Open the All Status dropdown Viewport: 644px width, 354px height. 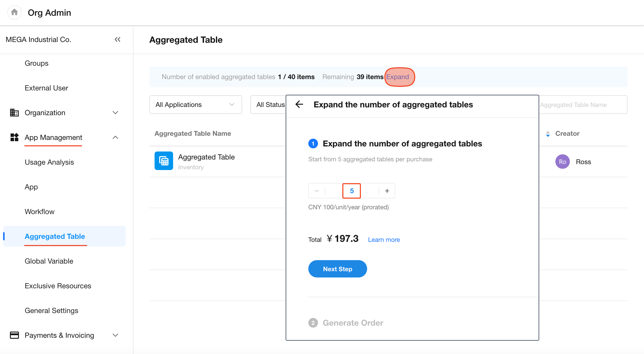click(269, 105)
